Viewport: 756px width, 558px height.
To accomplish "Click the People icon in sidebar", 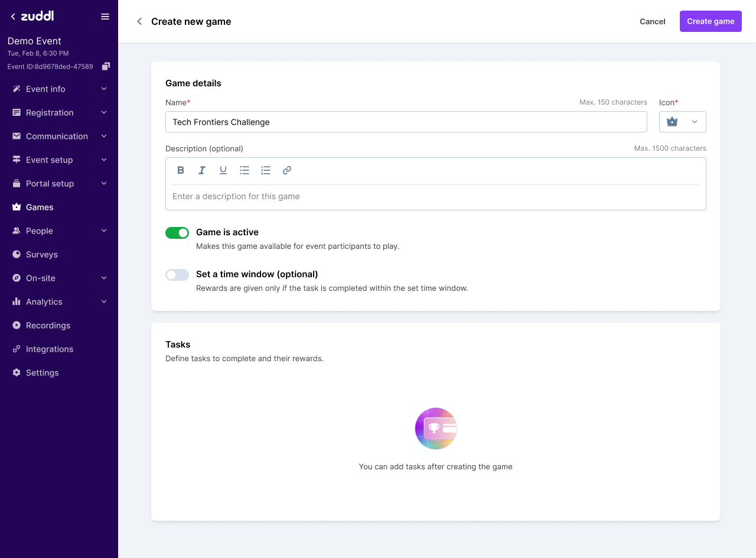I will [x=17, y=231].
